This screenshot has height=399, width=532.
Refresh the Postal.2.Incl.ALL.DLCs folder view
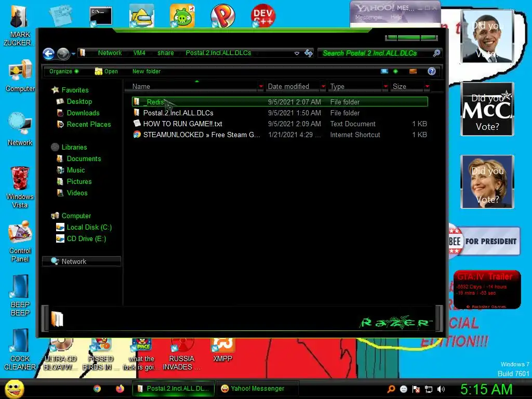pyautogui.click(x=309, y=53)
